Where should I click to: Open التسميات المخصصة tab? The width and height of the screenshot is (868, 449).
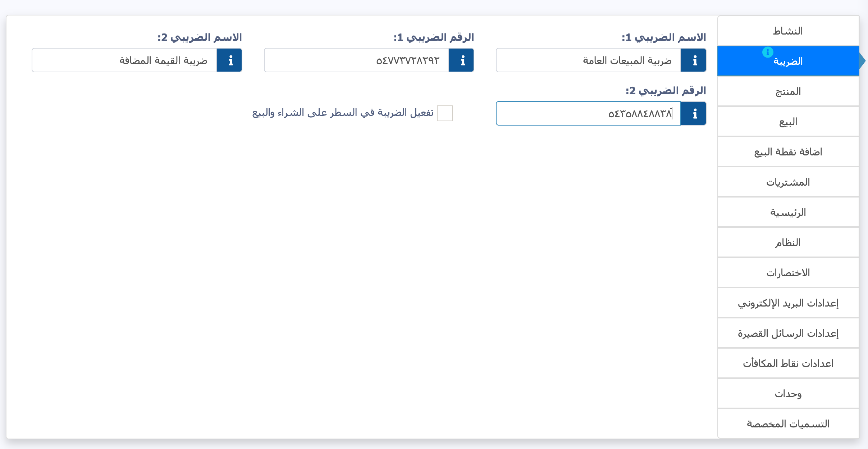click(x=788, y=423)
